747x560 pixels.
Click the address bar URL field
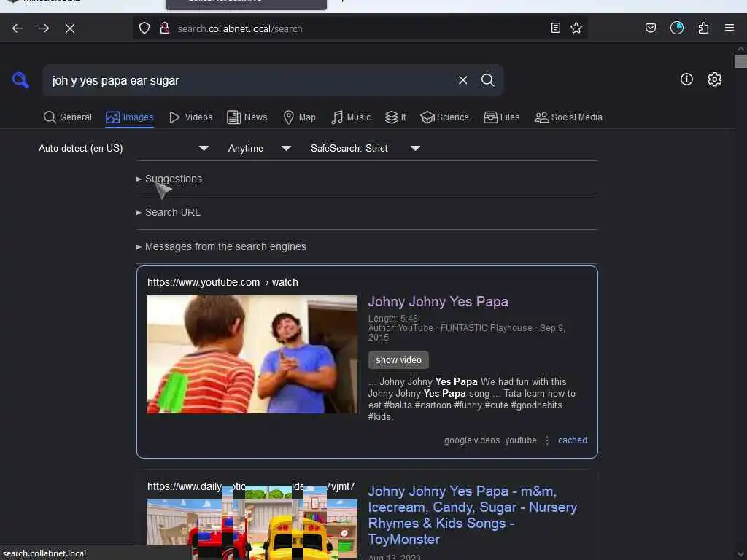point(362,28)
